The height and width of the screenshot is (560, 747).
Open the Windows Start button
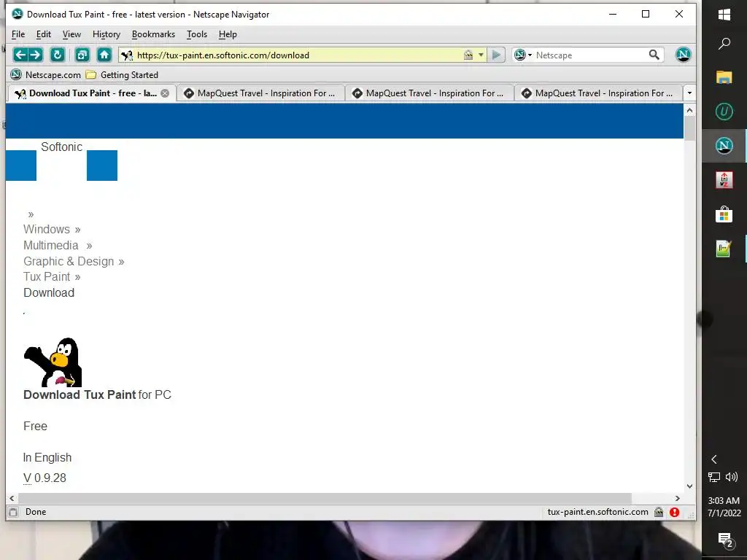724,15
